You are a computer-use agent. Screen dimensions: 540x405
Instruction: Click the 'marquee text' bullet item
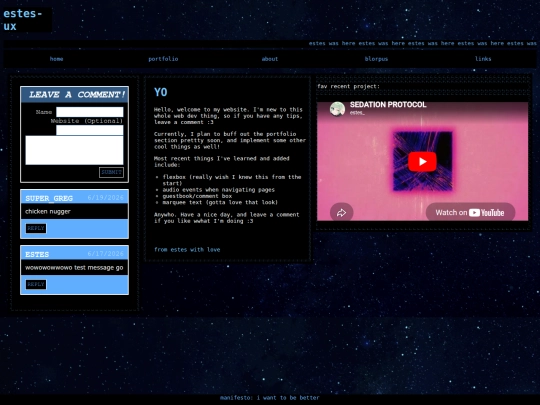tap(220, 202)
